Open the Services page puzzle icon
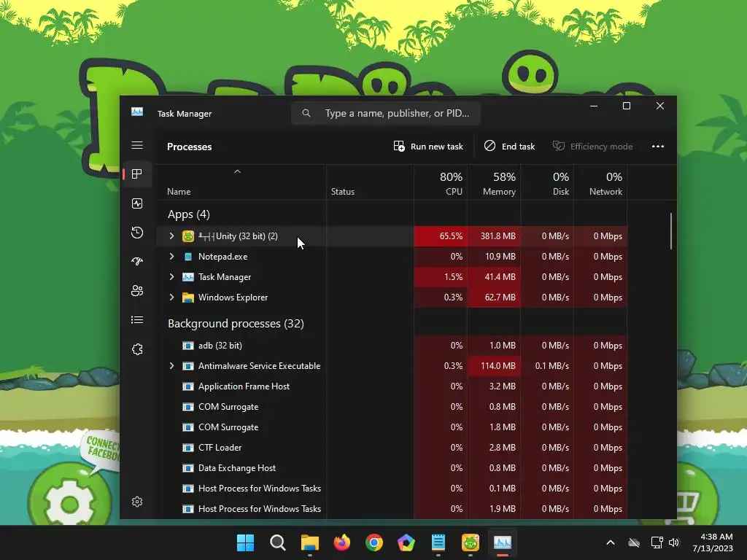This screenshot has height=560, width=747. pos(137,349)
